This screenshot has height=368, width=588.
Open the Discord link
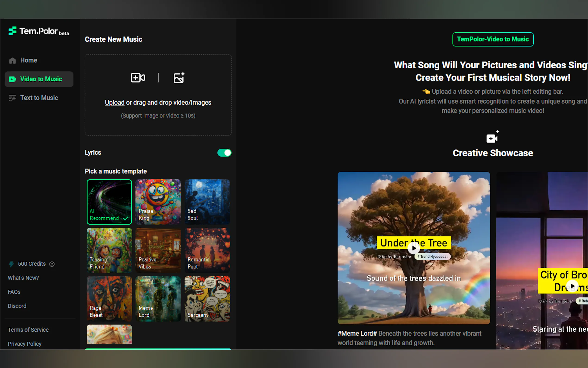[x=17, y=306]
